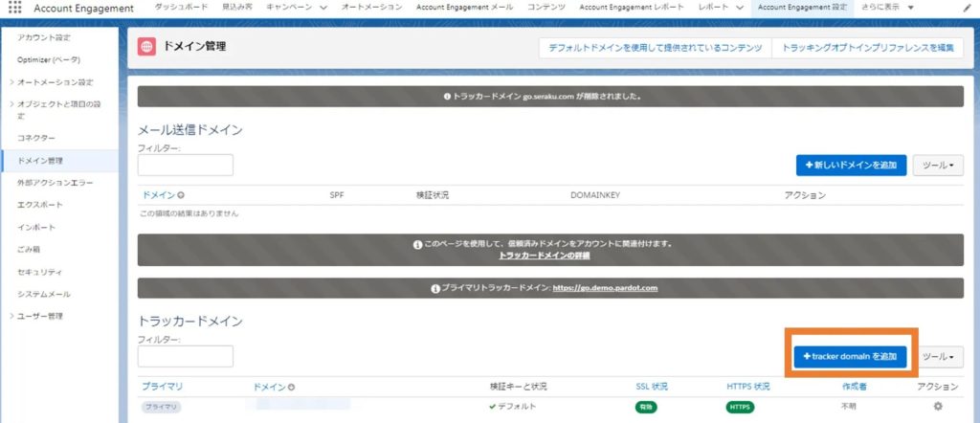Open システムメール in sidebar
The image size is (980, 423).
(44, 294)
